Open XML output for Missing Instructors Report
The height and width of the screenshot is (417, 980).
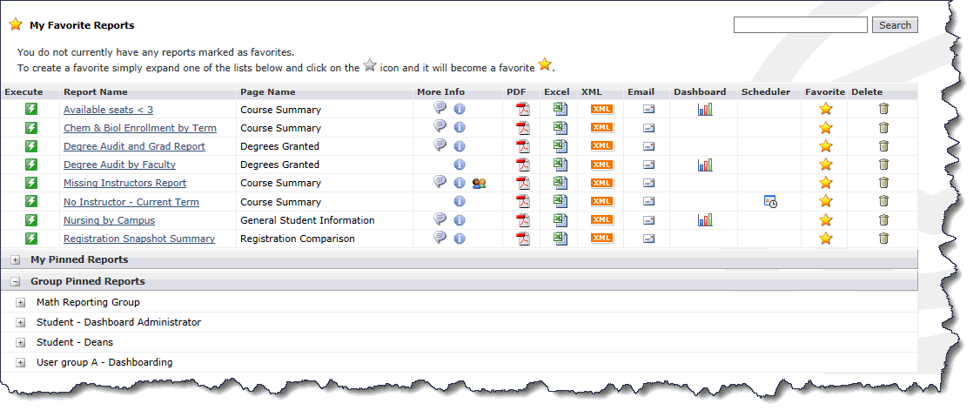click(601, 183)
